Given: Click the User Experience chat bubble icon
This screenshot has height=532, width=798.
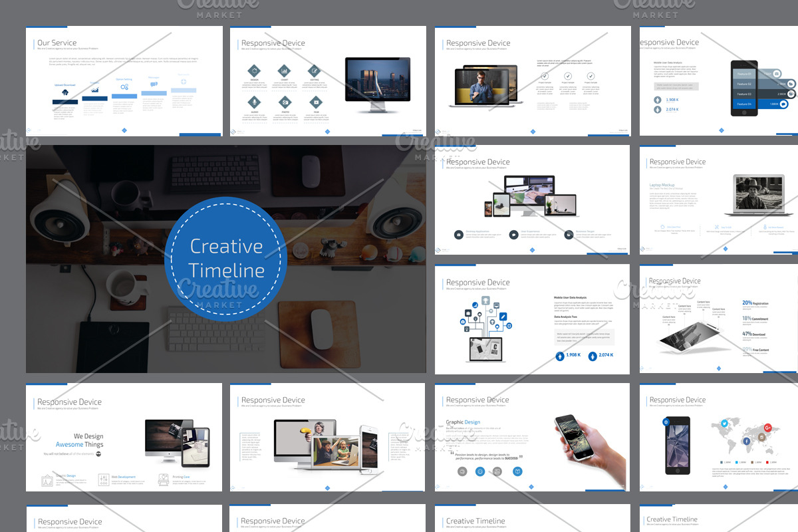Looking at the screenshot, I should (514, 235).
